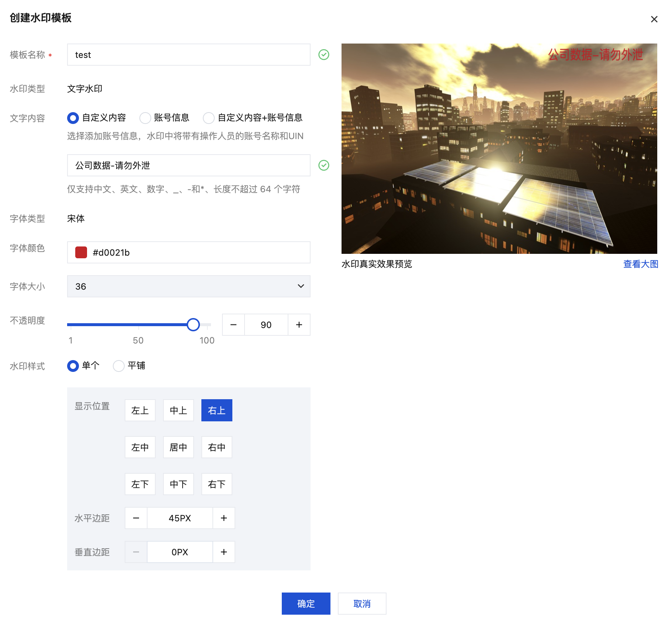Click the watermark text content field

click(188, 165)
